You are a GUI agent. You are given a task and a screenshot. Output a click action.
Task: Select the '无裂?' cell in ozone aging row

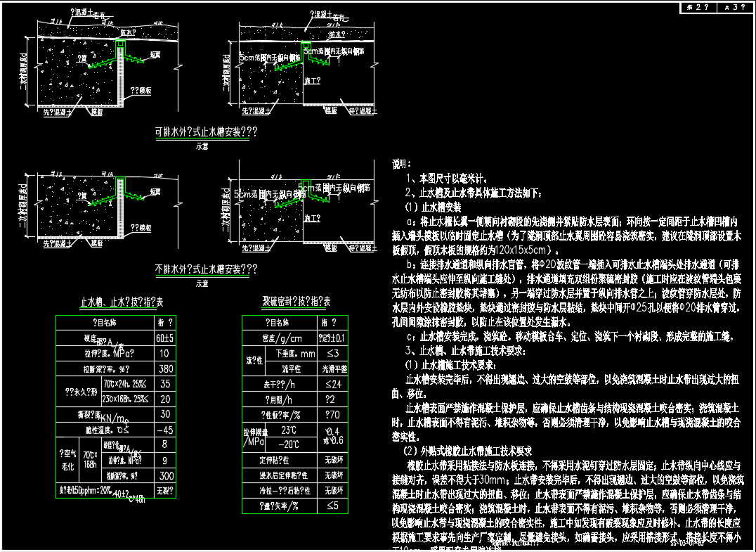(x=165, y=490)
